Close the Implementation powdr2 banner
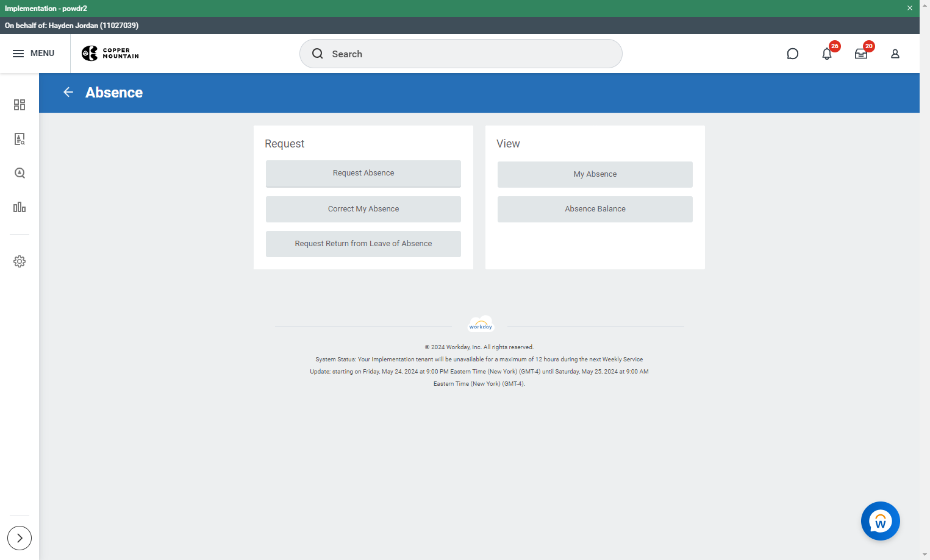Viewport: 930px width, 560px height. (x=910, y=8)
